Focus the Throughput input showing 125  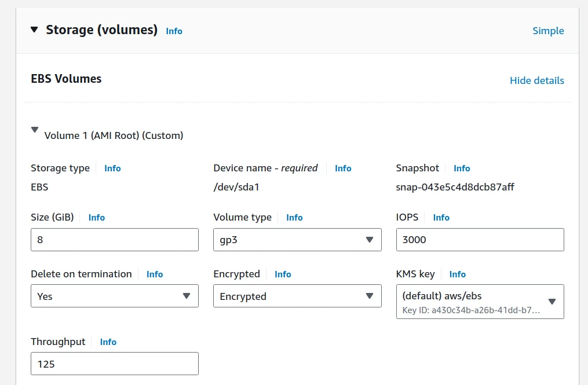114,364
